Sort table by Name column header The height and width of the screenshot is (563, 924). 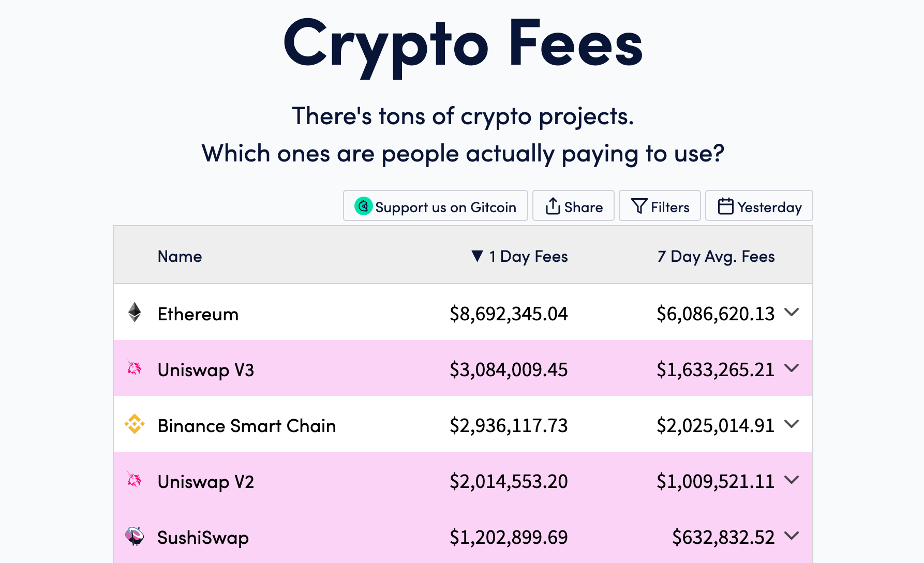coord(180,257)
